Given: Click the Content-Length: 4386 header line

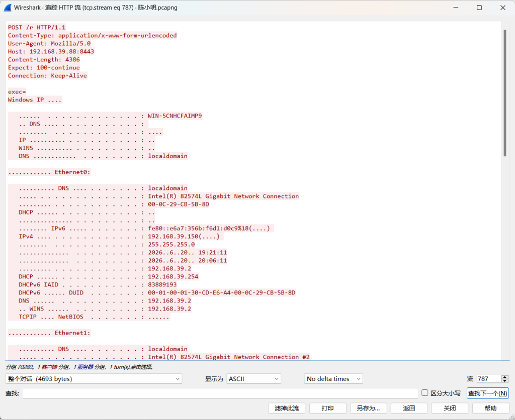Looking at the screenshot, I should click(x=44, y=59).
